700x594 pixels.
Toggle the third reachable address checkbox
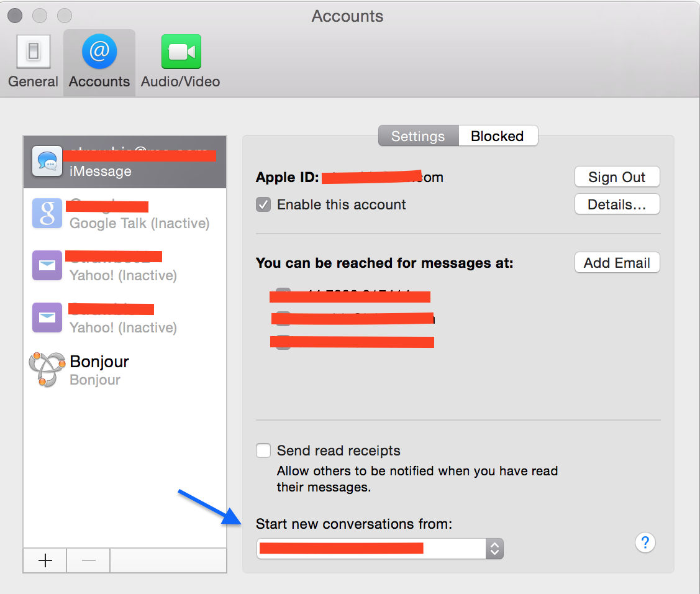point(283,342)
